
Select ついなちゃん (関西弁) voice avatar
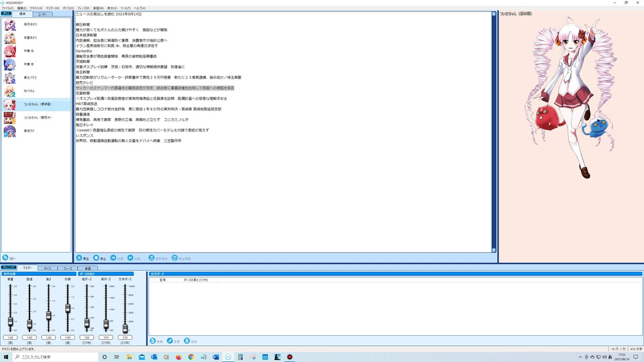pos(9,118)
